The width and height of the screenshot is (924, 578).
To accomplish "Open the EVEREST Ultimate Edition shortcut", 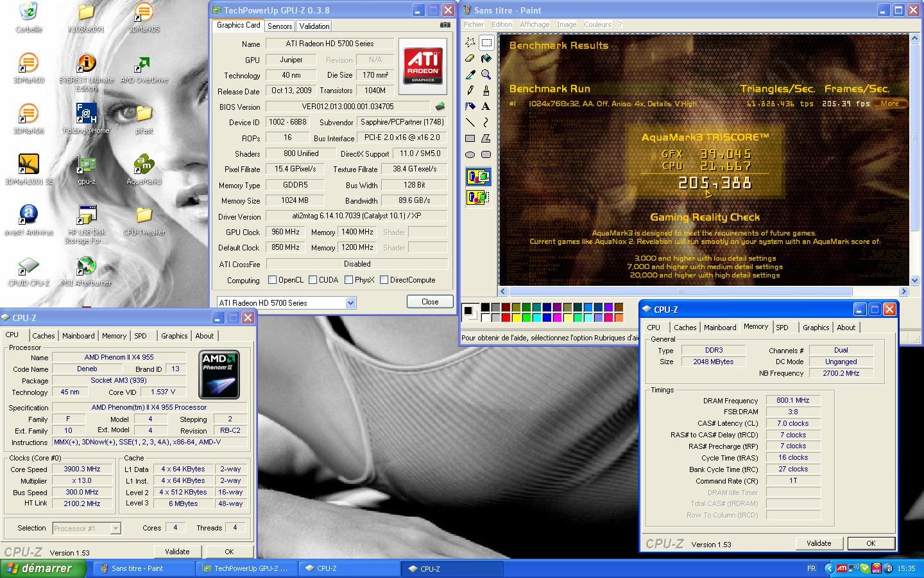I will click(x=86, y=73).
